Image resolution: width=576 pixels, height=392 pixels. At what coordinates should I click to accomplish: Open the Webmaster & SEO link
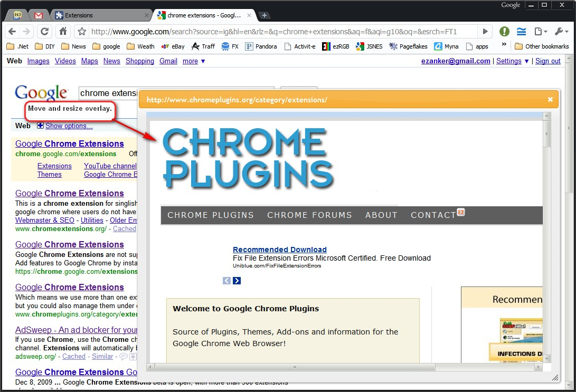click(x=44, y=220)
